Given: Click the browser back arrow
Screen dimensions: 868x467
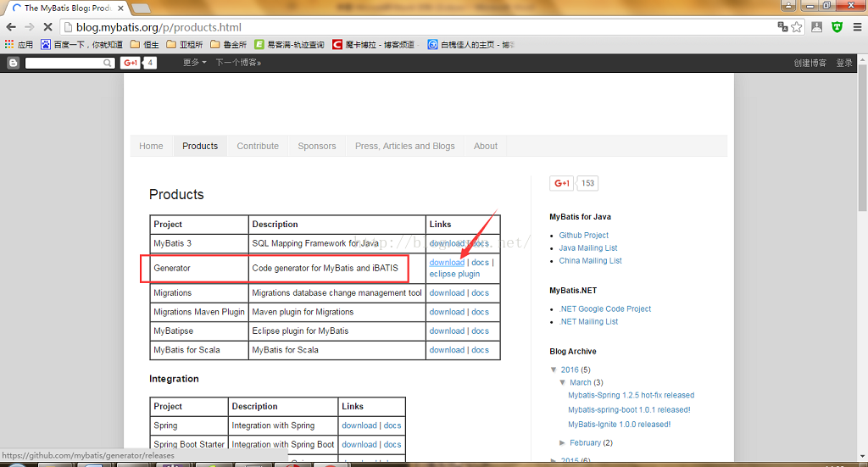Looking at the screenshot, I should (10, 27).
